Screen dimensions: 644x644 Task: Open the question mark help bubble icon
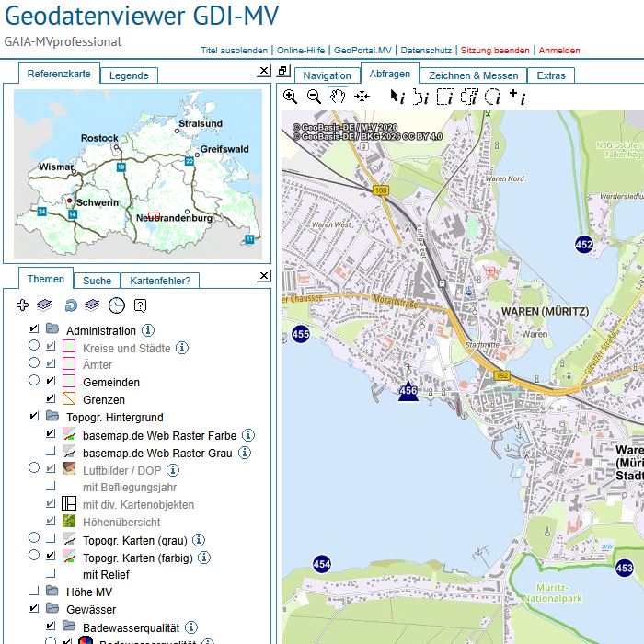pyautogui.click(x=140, y=305)
